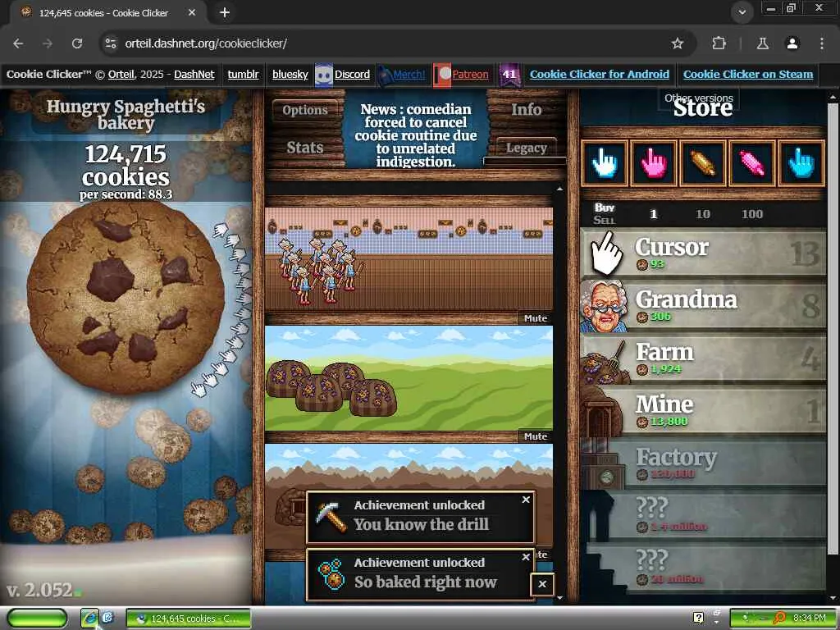
Task: Buy the last cyan cursor upgrade
Action: pos(801,163)
